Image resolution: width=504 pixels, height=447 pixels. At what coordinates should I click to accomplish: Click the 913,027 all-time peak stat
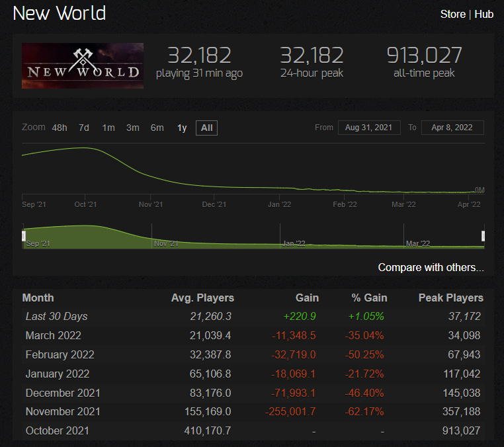424,56
